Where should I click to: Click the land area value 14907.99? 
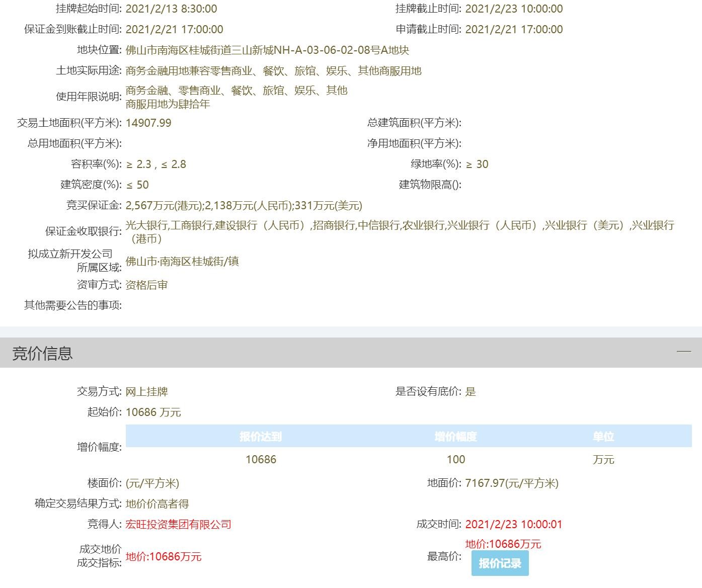[x=148, y=123]
